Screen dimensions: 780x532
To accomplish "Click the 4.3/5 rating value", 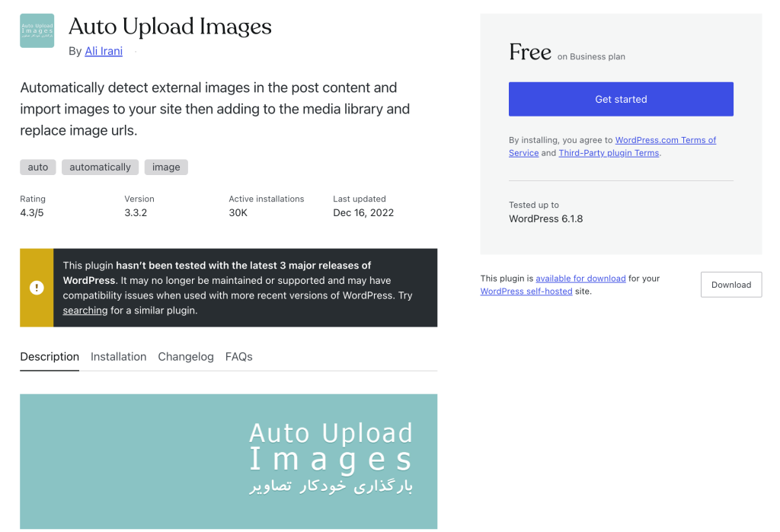I will (32, 213).
